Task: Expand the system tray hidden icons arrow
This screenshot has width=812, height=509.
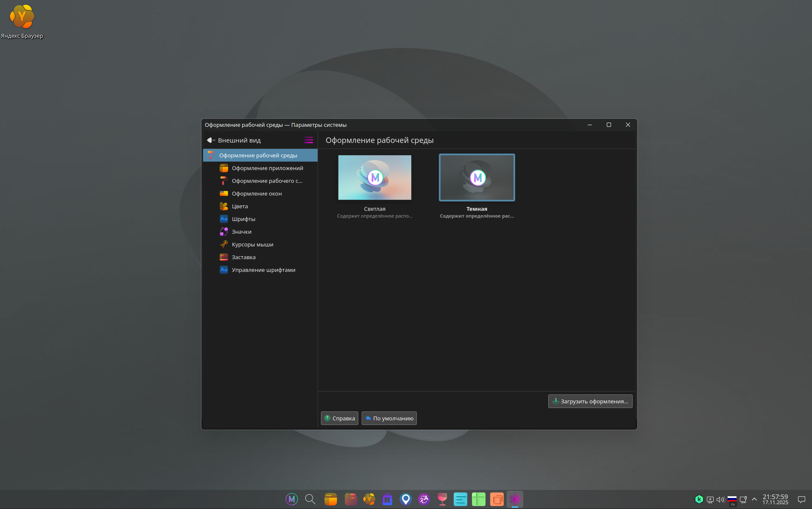Action: click(754, 499)
